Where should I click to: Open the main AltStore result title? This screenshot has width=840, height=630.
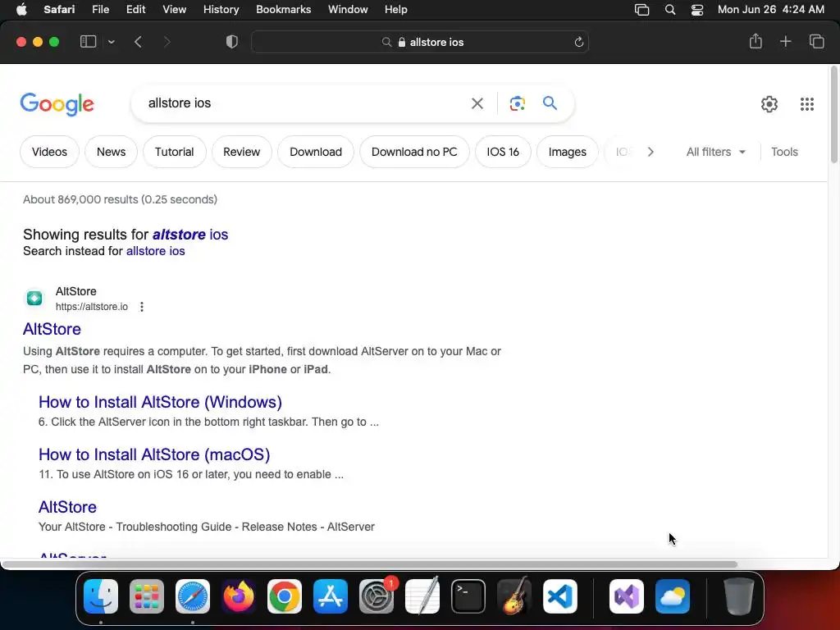[52, 329]
